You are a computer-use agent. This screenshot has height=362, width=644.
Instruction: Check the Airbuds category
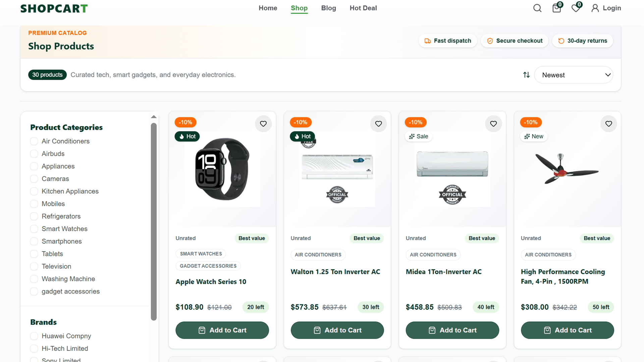click(34, 154)
